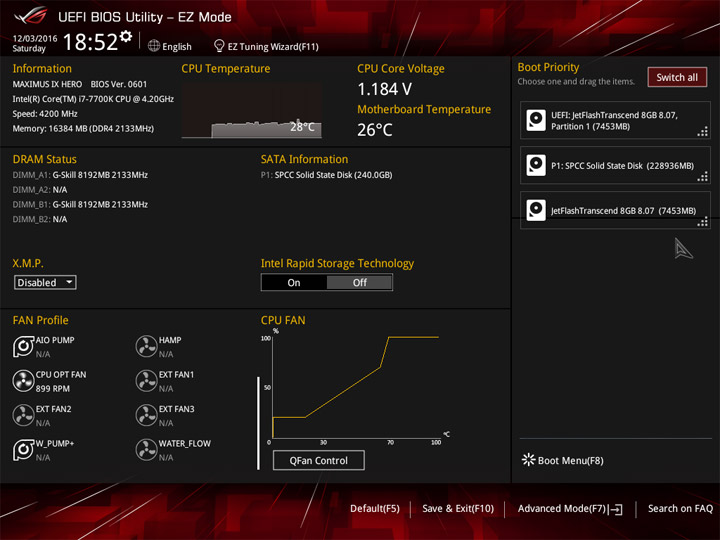Viewport: 720px width, 540px height.
Task: Click the ROG logo icon
Action: [31, 15]
